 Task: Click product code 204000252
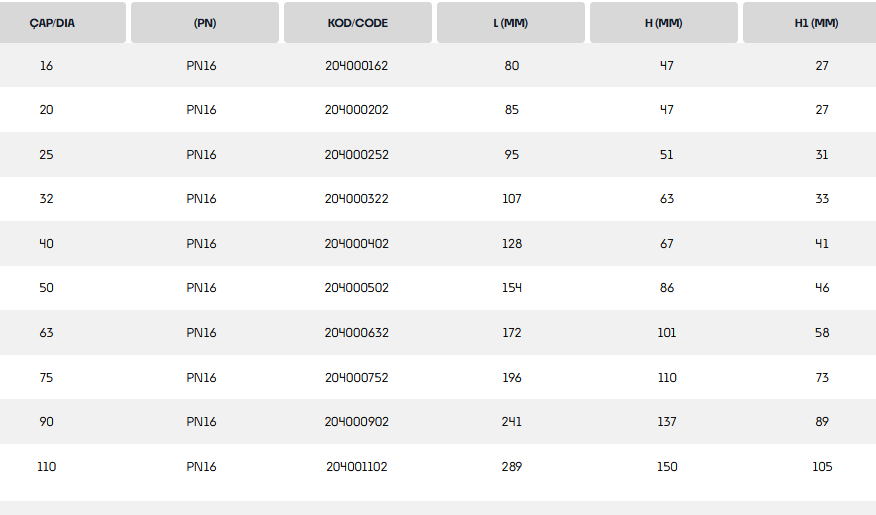pos(357,155)
